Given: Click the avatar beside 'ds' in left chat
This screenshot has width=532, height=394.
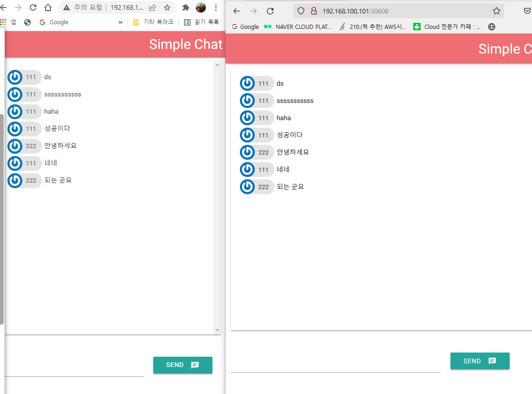Looking at the screenshot, I should coord(15,77).
